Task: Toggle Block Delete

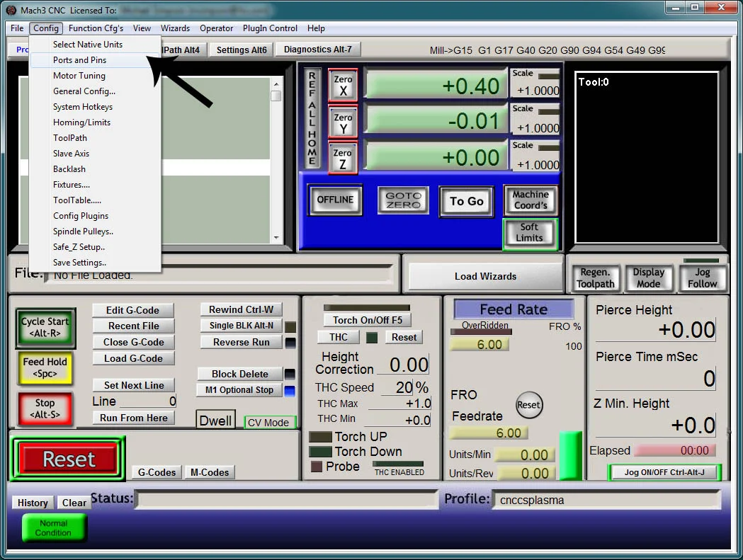Action: [x=240, y=374]
